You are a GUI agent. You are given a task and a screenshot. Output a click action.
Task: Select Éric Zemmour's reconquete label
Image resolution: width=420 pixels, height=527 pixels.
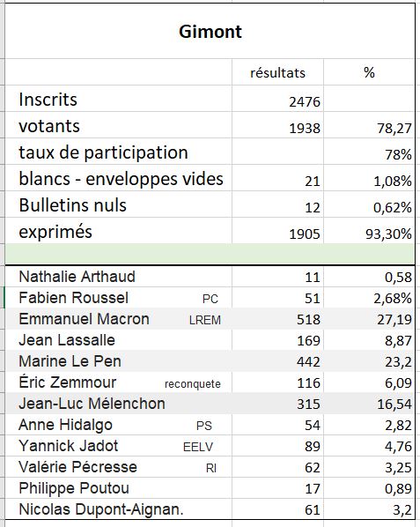192,384
